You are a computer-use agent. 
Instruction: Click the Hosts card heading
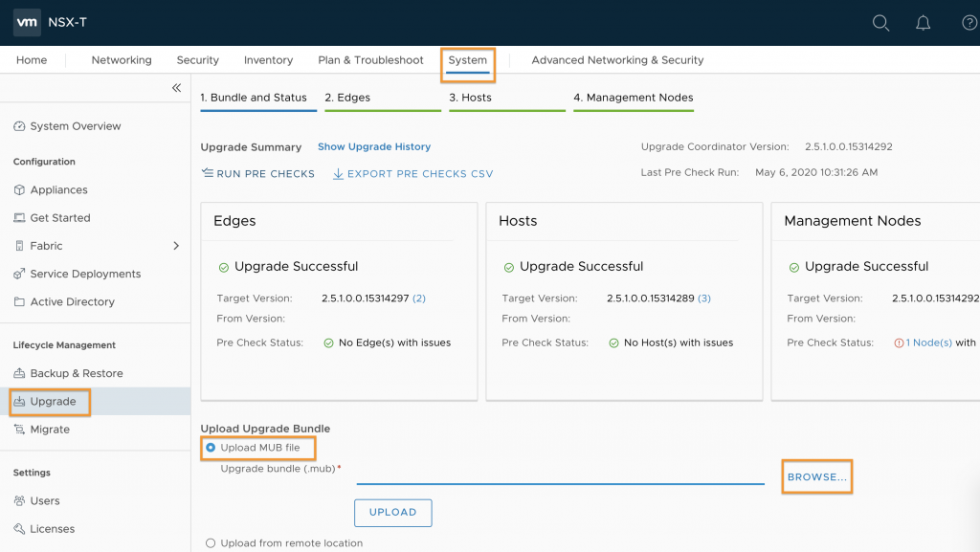pyautogui.click(x=518, y=221)
